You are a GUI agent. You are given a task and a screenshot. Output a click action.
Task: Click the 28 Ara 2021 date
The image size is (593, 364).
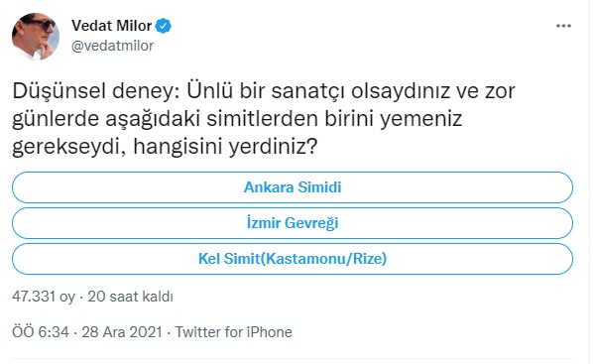click(122, 332)
